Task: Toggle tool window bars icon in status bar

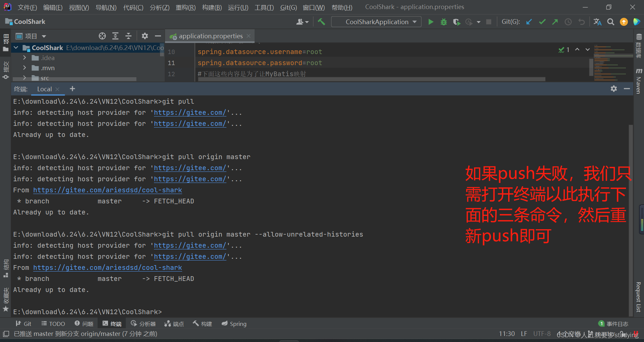Action: pyautogui.click(x=6, y=334)
